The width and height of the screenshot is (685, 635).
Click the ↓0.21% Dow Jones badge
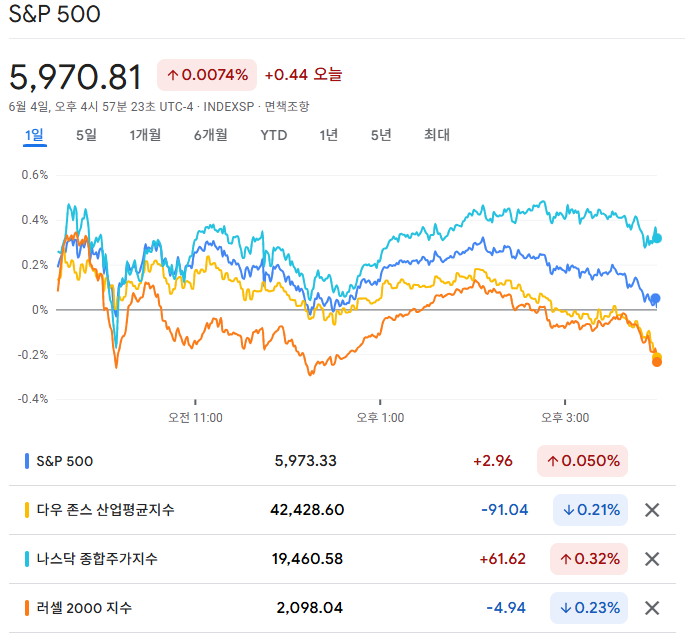point(590,510)
